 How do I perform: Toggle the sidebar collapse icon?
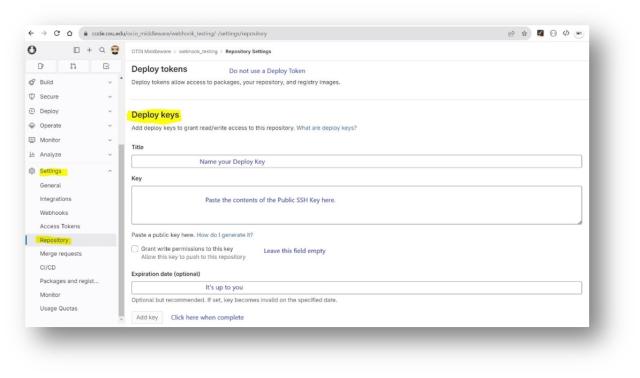(x=76, y=50)
